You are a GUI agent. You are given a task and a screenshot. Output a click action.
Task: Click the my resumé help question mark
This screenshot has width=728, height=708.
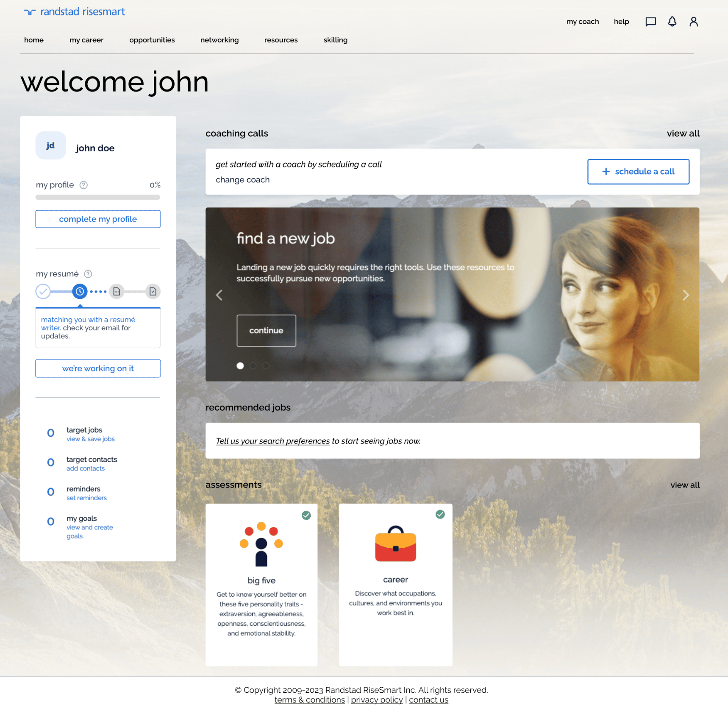click(x=88, y=274)
